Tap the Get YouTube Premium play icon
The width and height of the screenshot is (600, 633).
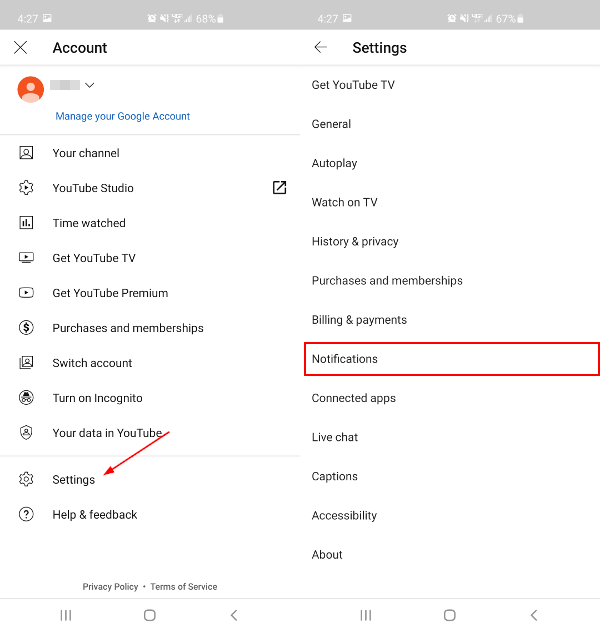pyautogui.click(x=26, y=293)
